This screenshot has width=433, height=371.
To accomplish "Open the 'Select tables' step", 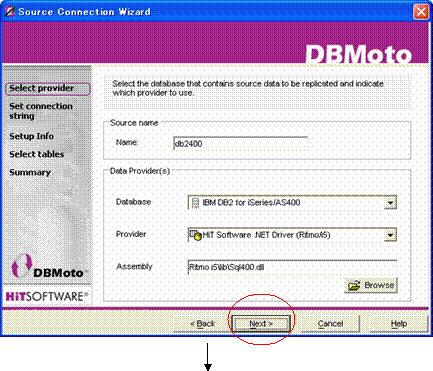I will pos(36,154).
